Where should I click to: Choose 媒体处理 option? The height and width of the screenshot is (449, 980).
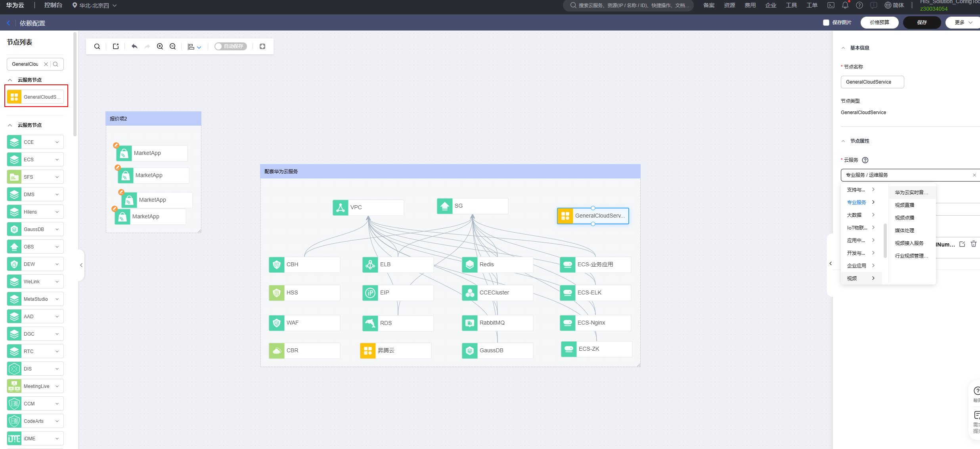[912, 231]
